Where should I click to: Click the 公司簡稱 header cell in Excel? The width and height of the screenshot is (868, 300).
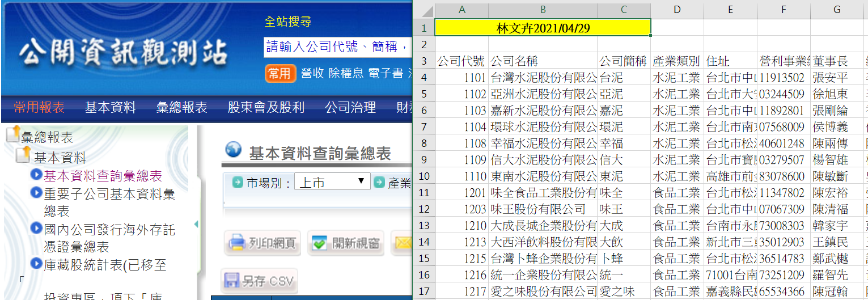point(624,61)
